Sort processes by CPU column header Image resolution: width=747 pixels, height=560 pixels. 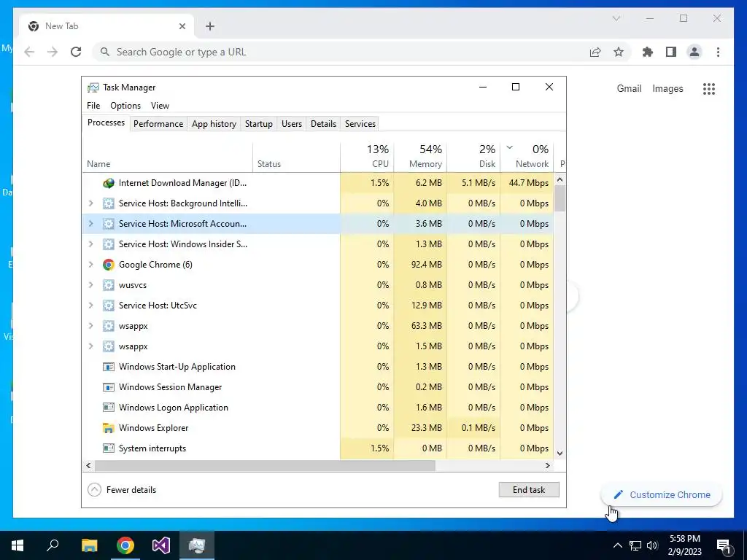tap(368, 157)
